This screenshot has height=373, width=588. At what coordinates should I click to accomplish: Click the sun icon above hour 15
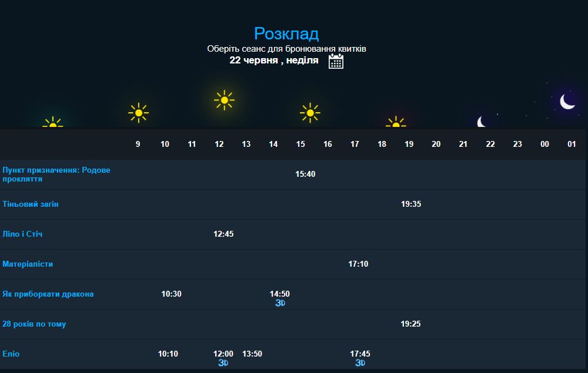[x=310, y=113]
